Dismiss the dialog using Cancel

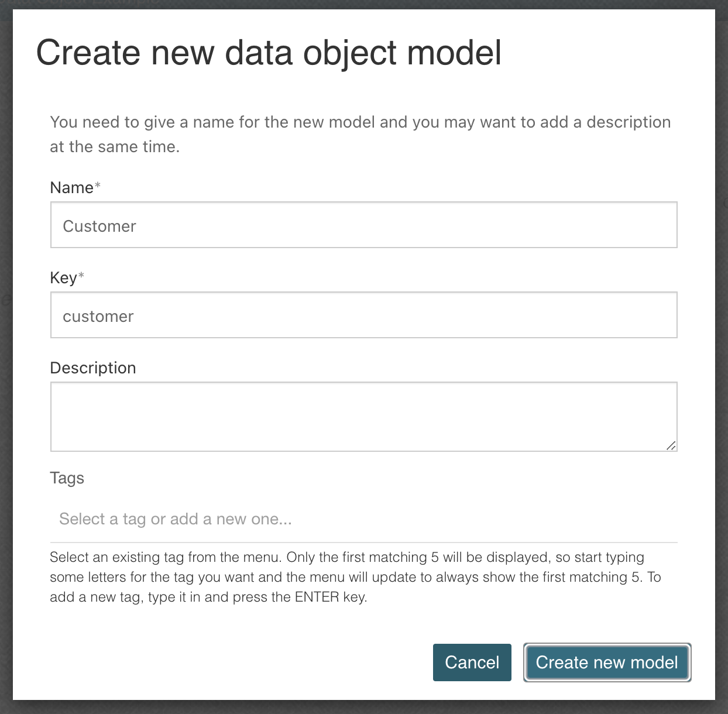coord(472,662)
